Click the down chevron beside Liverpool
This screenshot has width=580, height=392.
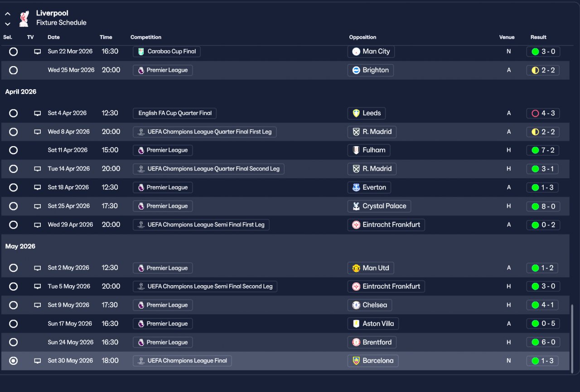point(8,24)
